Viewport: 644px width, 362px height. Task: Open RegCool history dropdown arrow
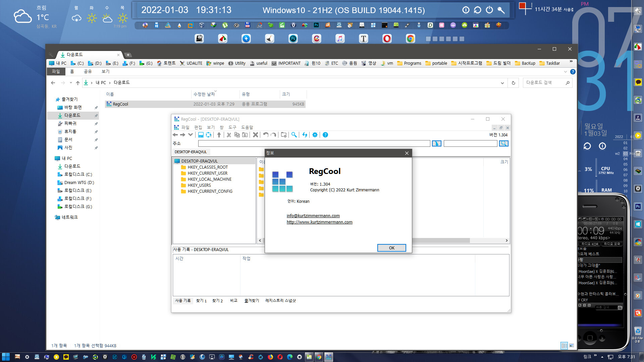[191, 135]
